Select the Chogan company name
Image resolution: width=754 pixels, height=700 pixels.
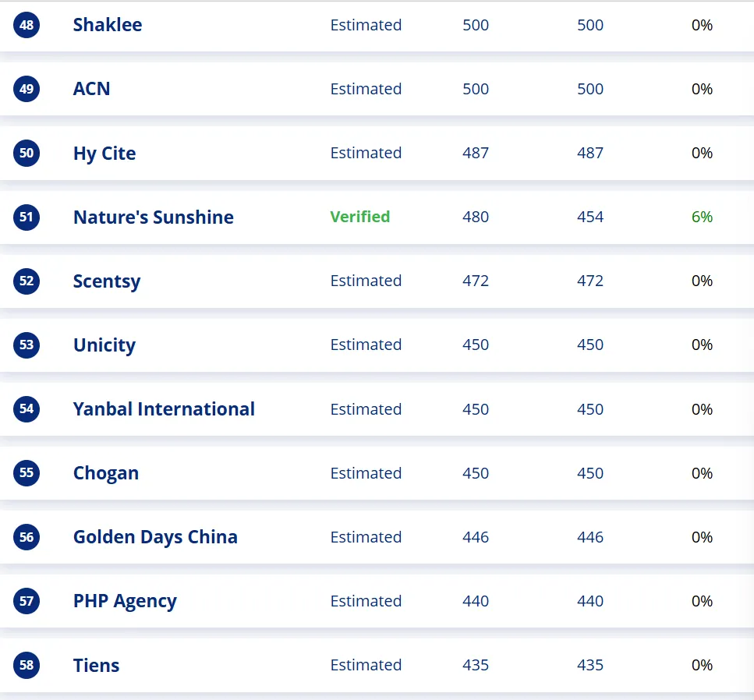click(106, 474)
